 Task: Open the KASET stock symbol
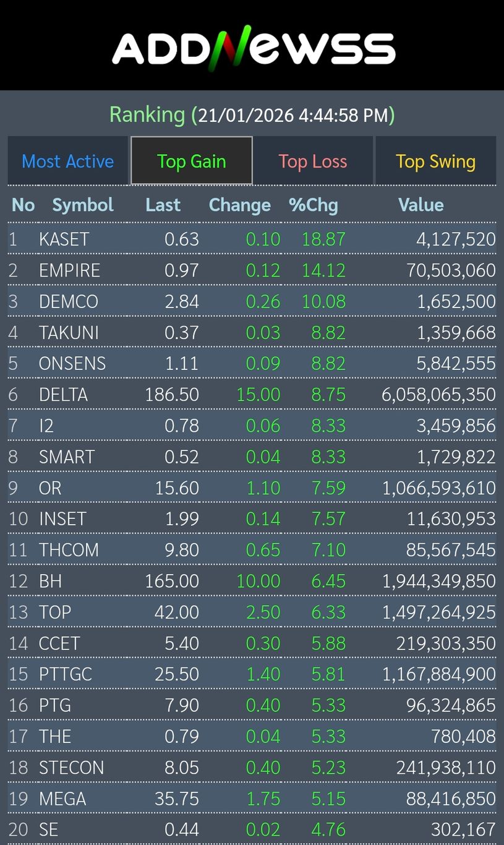[64, 239]
